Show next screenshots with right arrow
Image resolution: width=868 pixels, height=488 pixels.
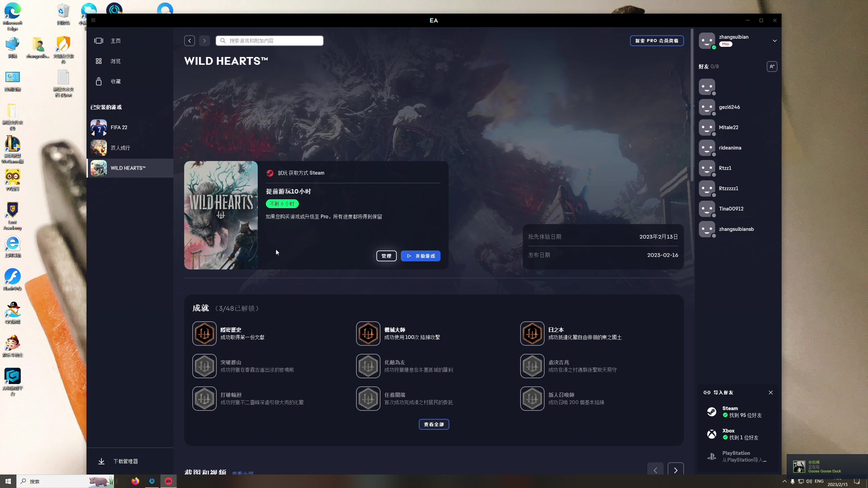point(675,470)
